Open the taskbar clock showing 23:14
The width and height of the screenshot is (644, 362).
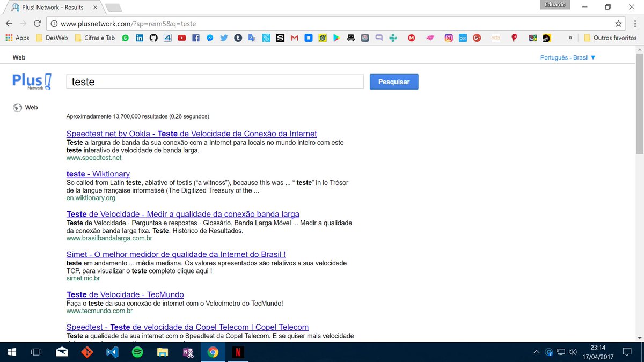pos(597,352)
